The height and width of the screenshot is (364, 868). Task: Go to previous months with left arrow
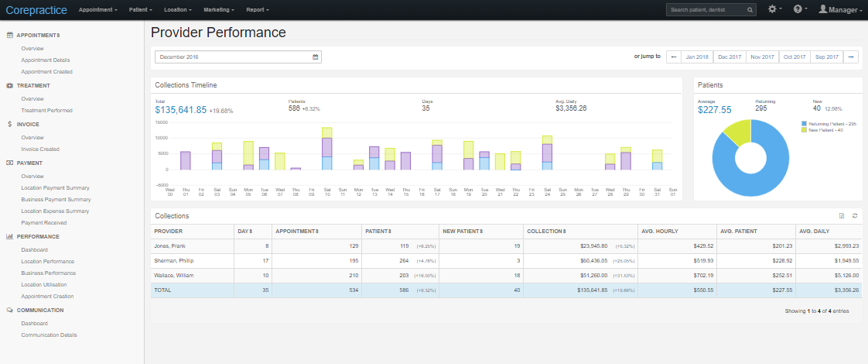click(674, 57)
